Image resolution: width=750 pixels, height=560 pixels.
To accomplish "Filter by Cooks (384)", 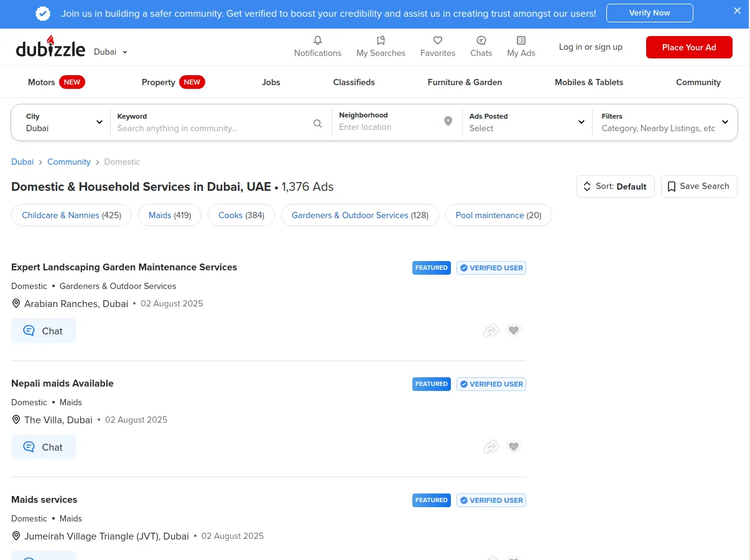I will click(x=241, y=215).
